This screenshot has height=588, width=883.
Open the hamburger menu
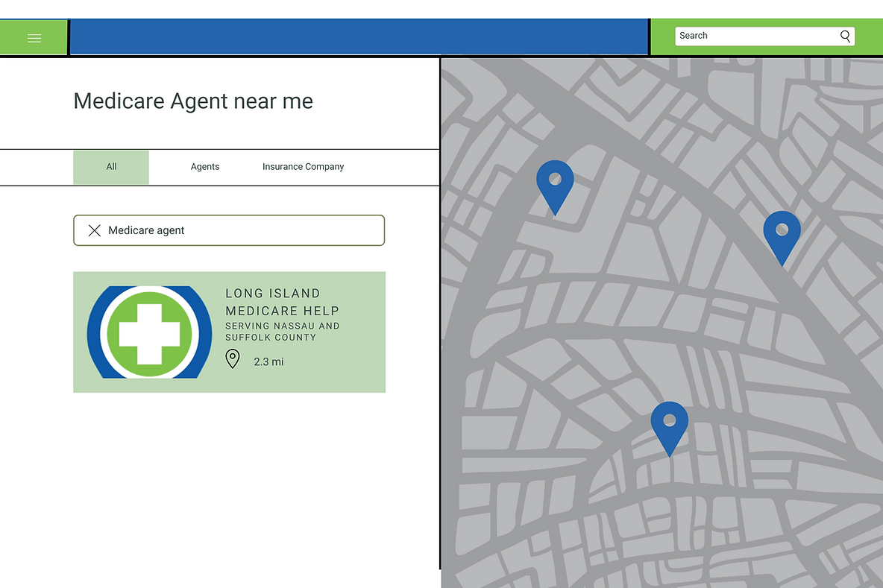34,38
